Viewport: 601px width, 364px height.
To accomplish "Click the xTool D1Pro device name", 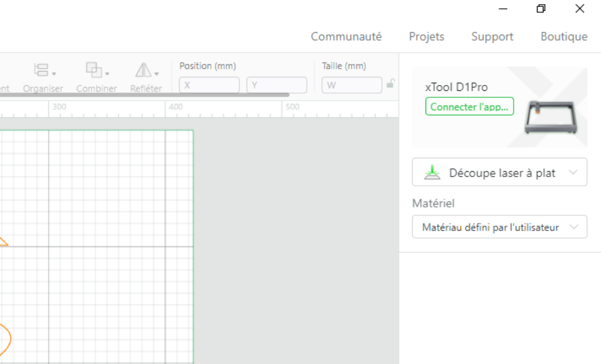I will point(456,87).
